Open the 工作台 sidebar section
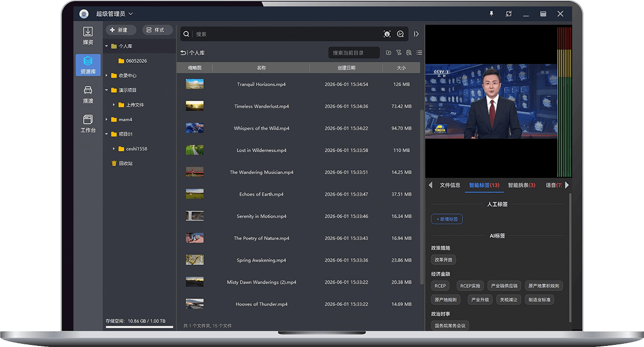 click(88, 123)
